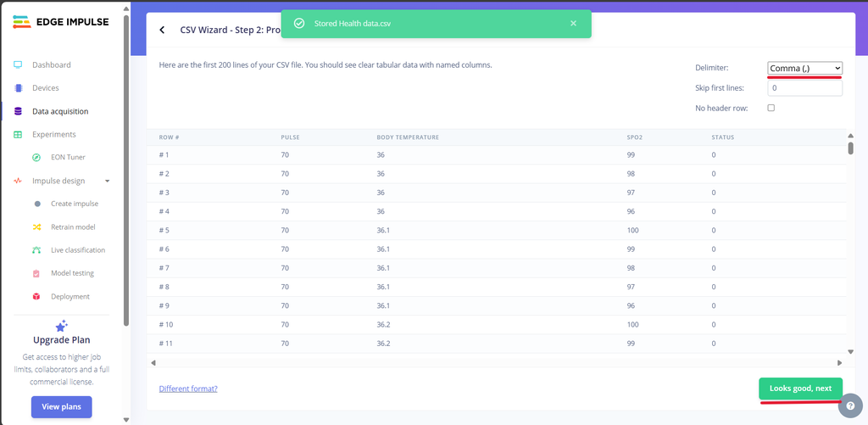Click the sidebar scroll down arrow

[126, 419]
